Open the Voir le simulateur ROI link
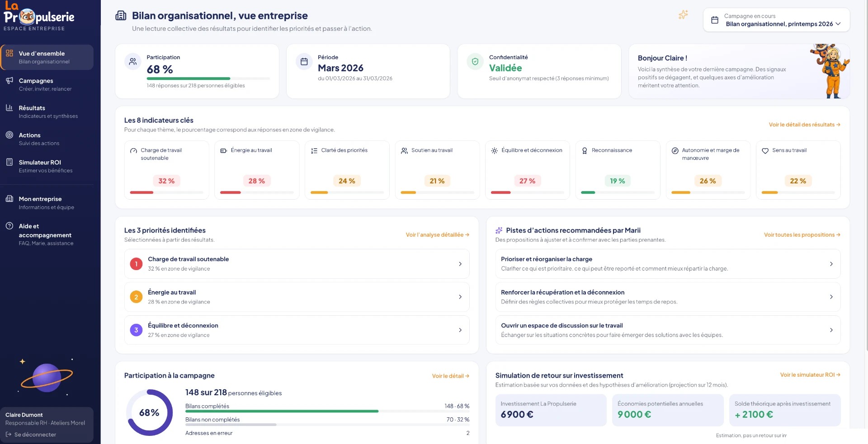This screenshot has width=868, height=444. [810, 375]
